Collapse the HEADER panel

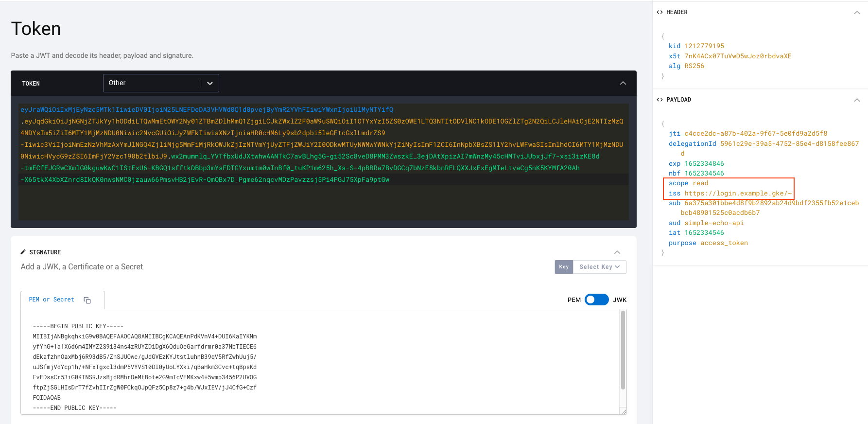(857, 12)
